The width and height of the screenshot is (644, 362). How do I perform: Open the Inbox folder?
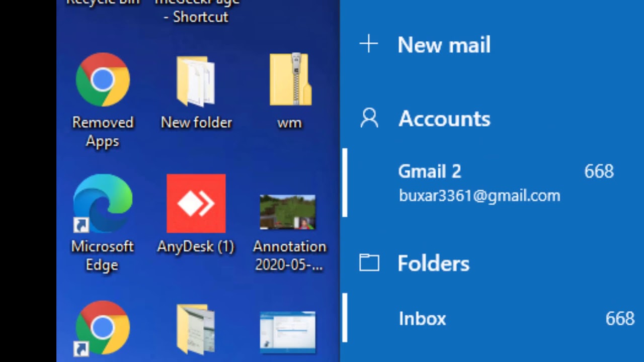point(492,318)
